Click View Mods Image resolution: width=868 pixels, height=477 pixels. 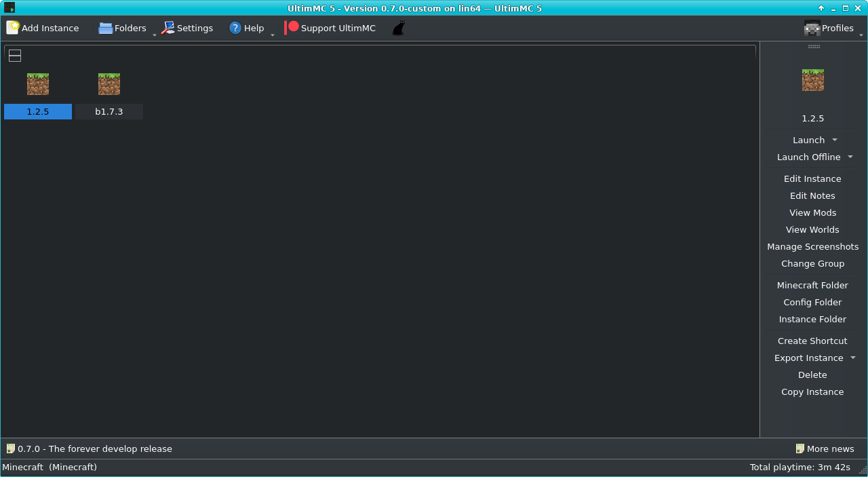point(812,212)
